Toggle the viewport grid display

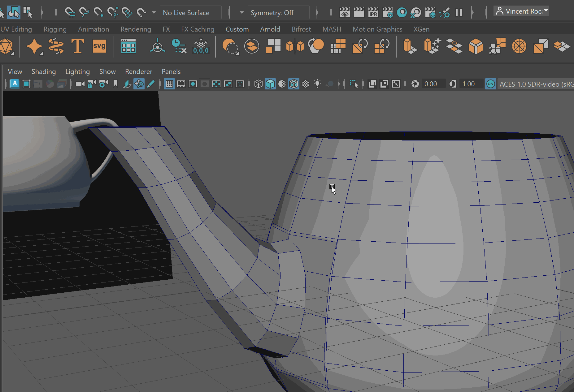(x=169, y=84)
